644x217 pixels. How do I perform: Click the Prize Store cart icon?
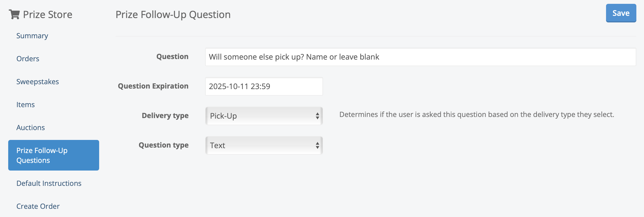(14, 14)
